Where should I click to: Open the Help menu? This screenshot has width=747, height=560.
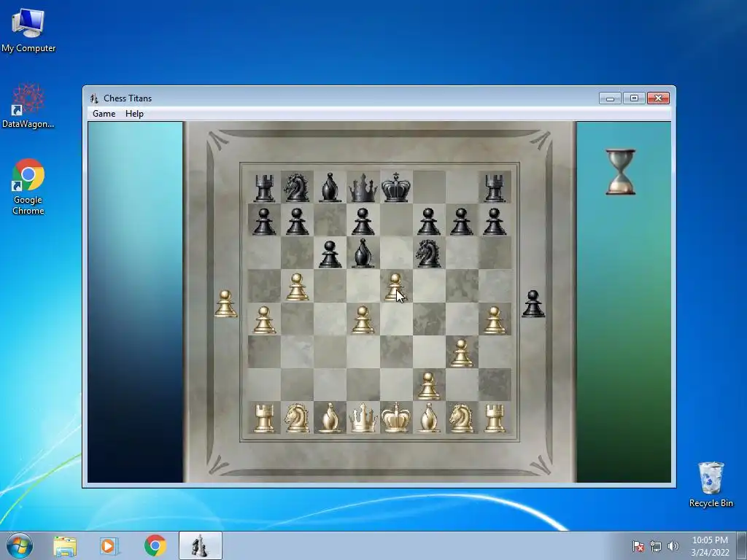coord(134,113)
